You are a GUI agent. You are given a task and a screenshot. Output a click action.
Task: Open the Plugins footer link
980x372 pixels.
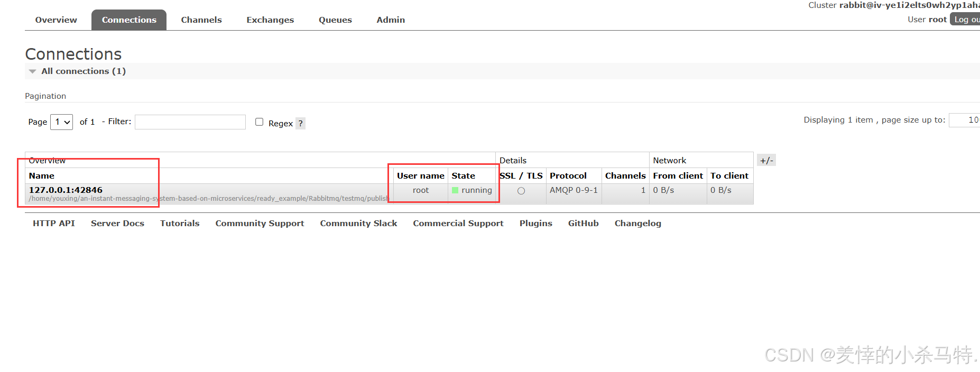(535, 224)
